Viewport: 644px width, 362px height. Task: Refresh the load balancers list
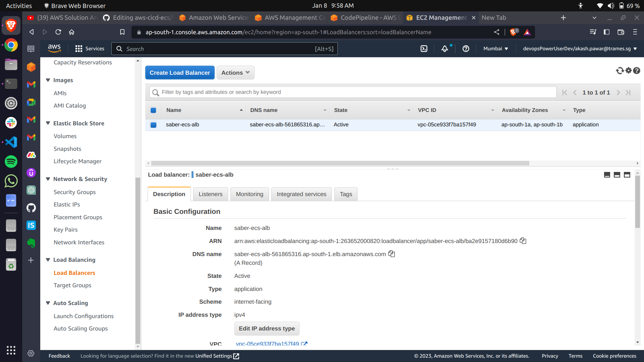coord(620,70)
